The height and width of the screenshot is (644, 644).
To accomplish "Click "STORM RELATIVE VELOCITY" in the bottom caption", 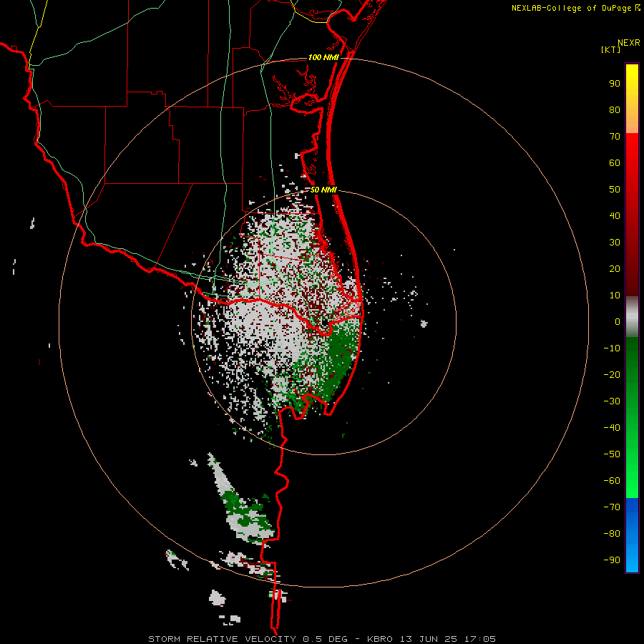I will (223, 639).
